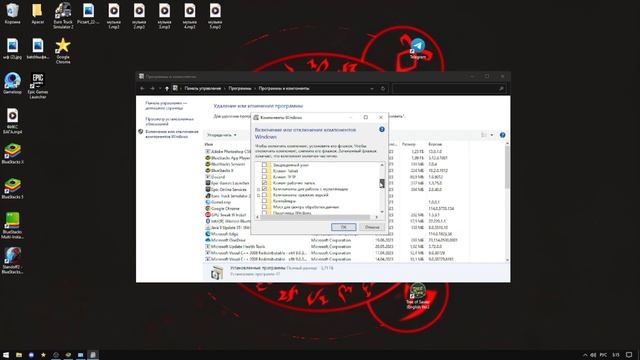Screen dimensions: 640x360
Task: Click Включение или отключение компонентов Windows link
Action: coord(172,134)
